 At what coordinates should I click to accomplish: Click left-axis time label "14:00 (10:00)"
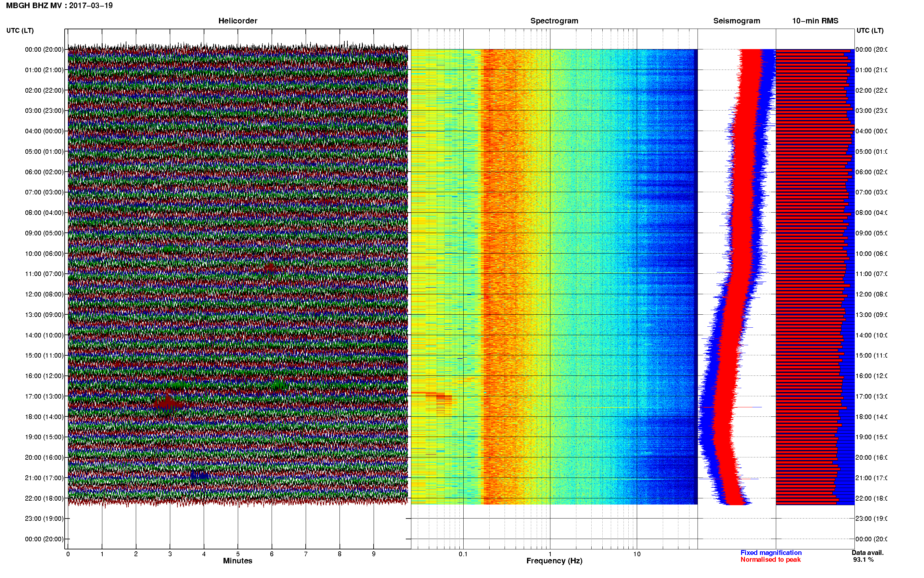tap(44, 335)
